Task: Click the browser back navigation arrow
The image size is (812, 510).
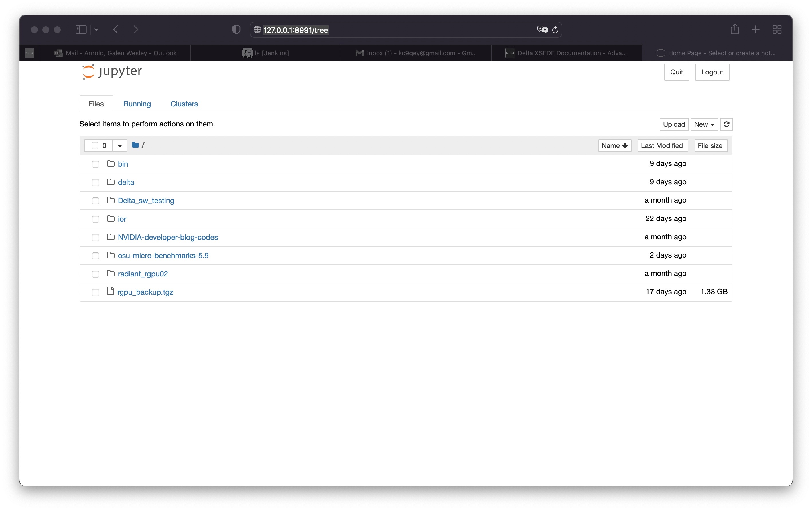Action: pos(115,30)
